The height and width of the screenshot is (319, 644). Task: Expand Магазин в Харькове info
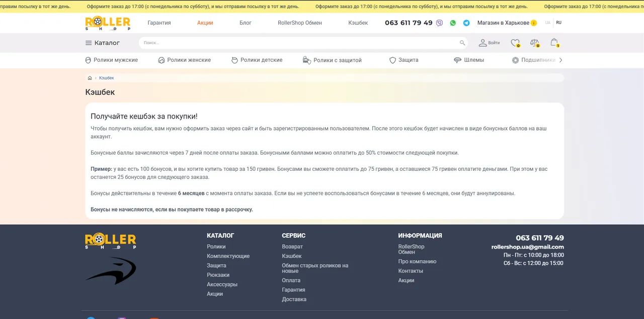pos(507,23)
